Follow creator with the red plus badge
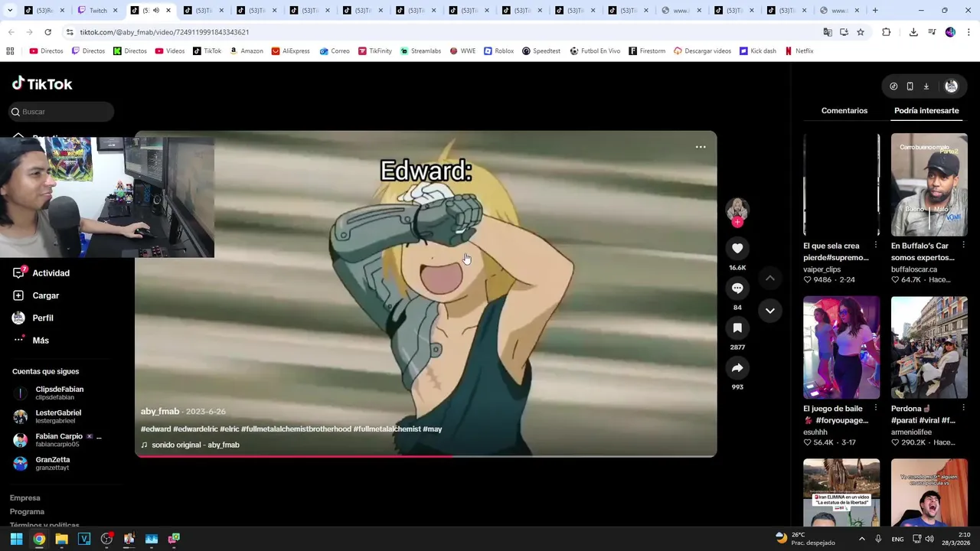The height and width of the screenshot is (551, 980). point(737,223)
